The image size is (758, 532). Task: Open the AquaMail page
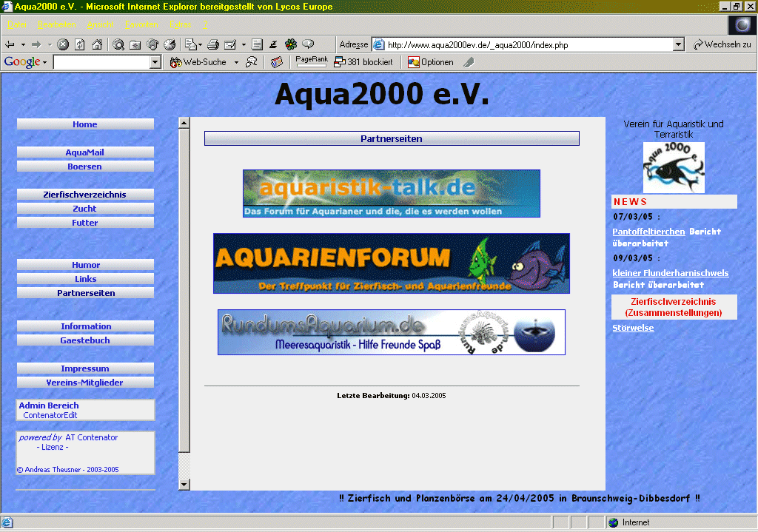point(85,152)
